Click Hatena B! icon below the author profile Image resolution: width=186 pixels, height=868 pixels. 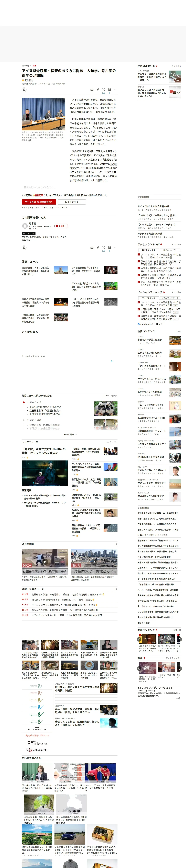click(109, 248)
